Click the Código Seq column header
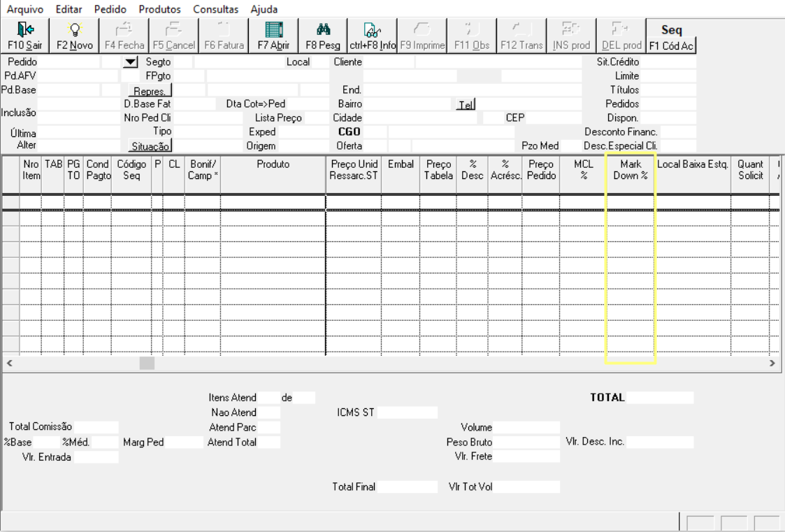This screenshot has height=532, width=785. click(131, 174)
